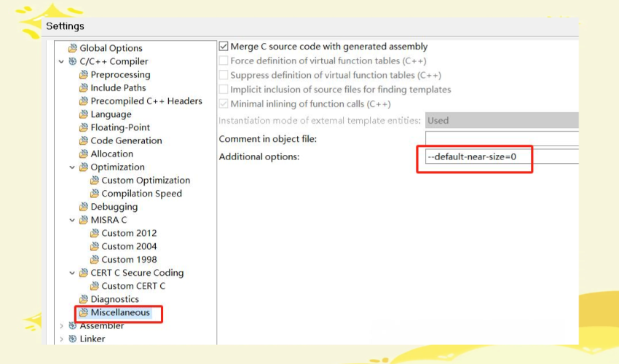Collapse the MISRA C tree node
Image resolution: width=619 pixels, height=364 pixels.
point(72,221)
